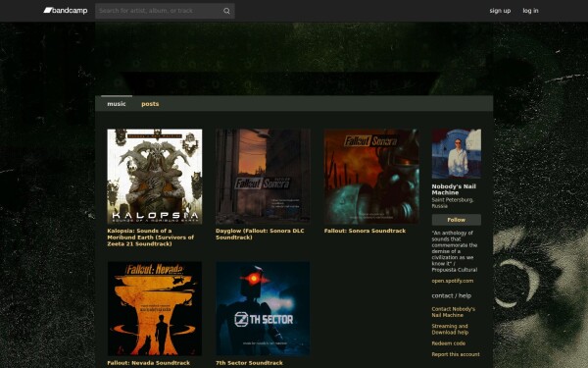Open the 7th Sector album cover

point(263,309)
